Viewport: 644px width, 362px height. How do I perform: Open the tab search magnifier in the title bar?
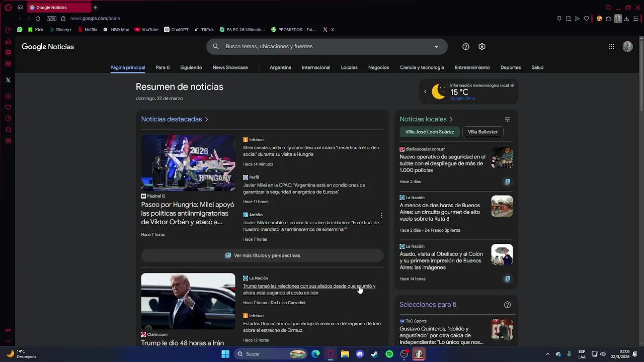[608, 8]
